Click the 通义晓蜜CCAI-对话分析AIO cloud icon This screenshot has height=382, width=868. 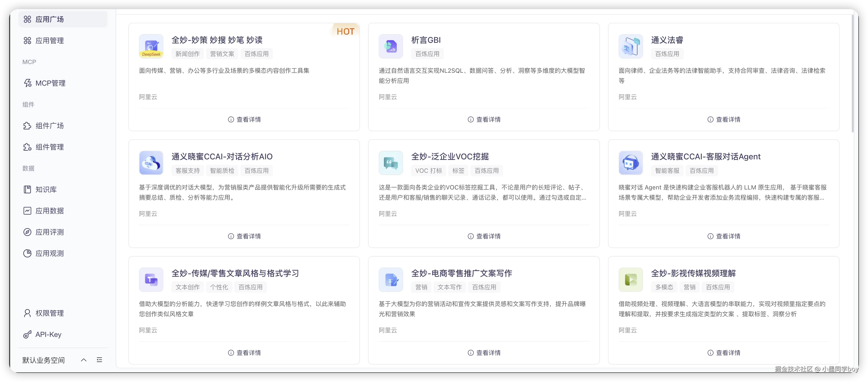tap(151, 163)
